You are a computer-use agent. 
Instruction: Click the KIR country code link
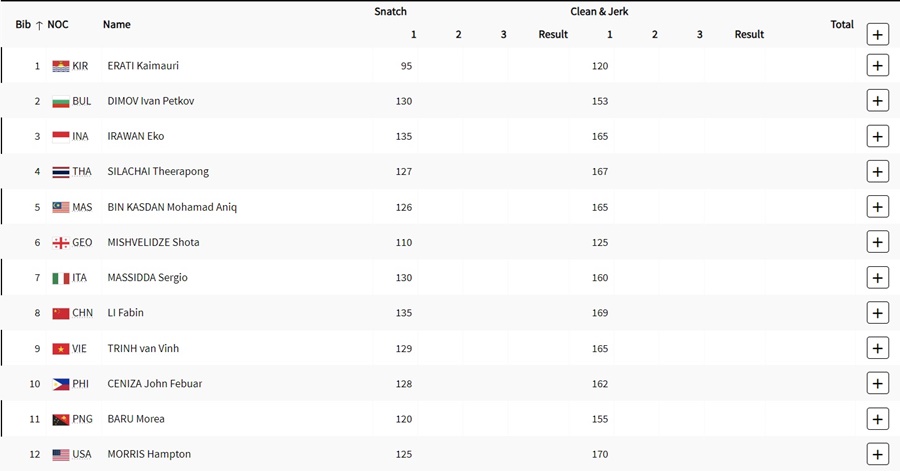(x=80, y=66)
